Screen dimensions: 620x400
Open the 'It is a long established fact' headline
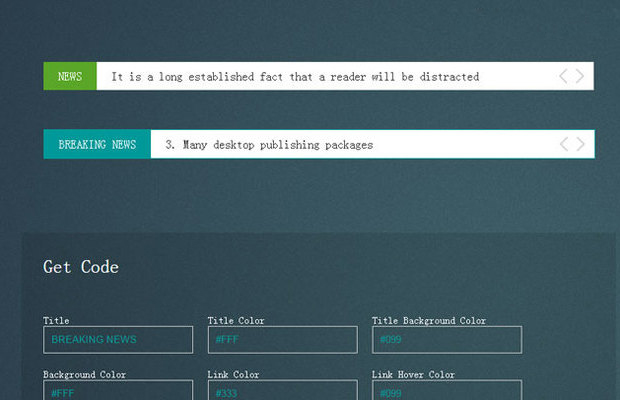pyautogui.click(x=295, y=77)
